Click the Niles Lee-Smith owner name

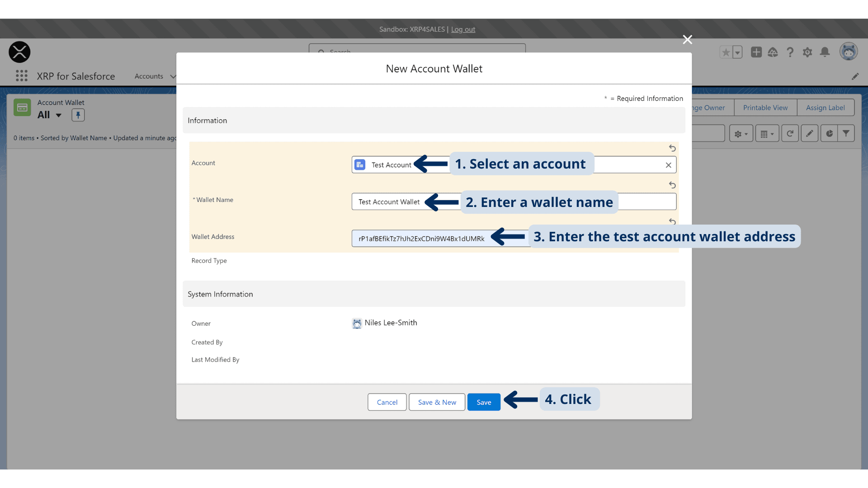(391, 323)
